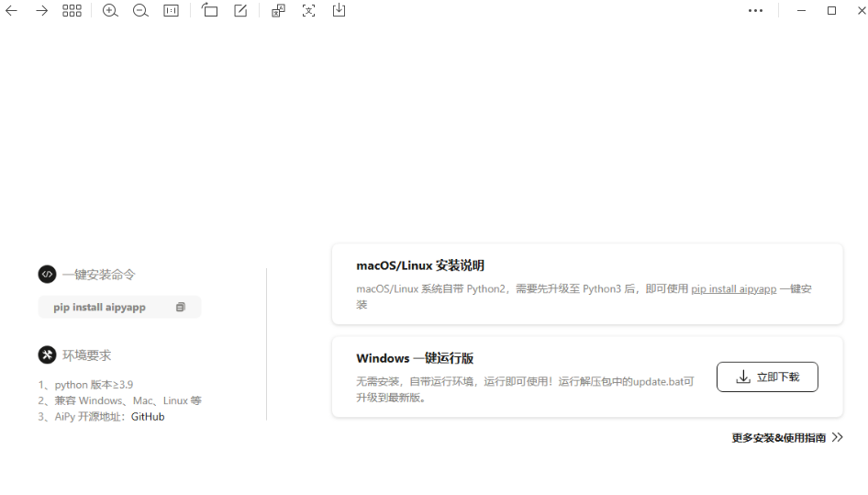Open the thumbnail grid view
Viewport: 868px width, 495px height.
click(72, 11)
